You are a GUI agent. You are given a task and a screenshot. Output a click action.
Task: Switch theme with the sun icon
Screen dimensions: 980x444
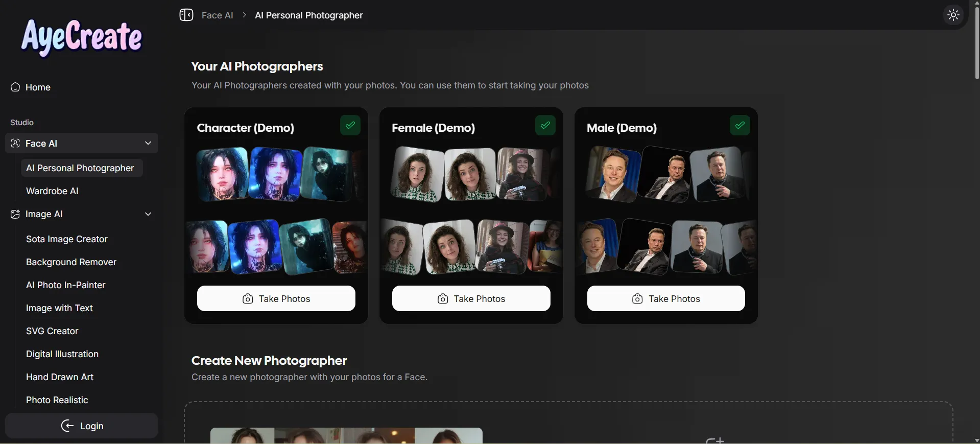coord(953,15)
